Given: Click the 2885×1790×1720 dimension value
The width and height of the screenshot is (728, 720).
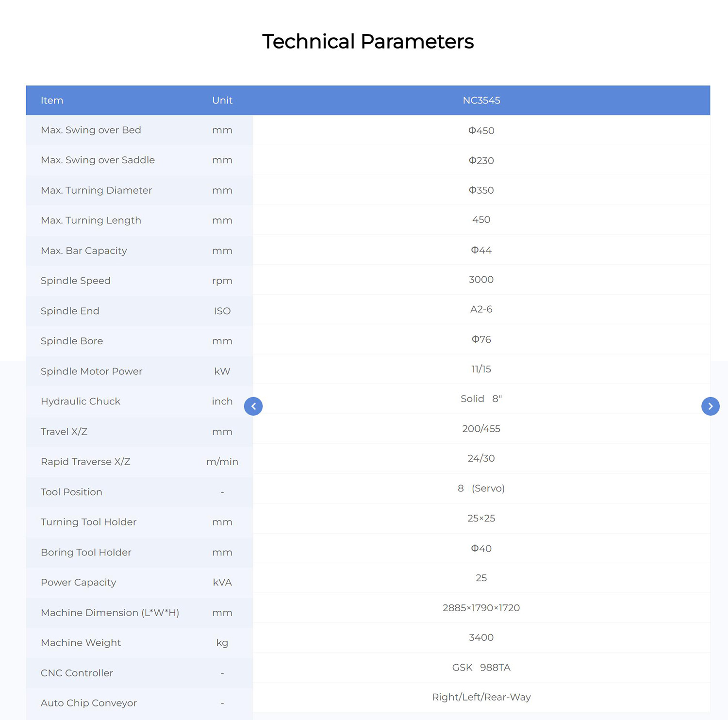Looking at the screenshot, I should click(481, 608).
